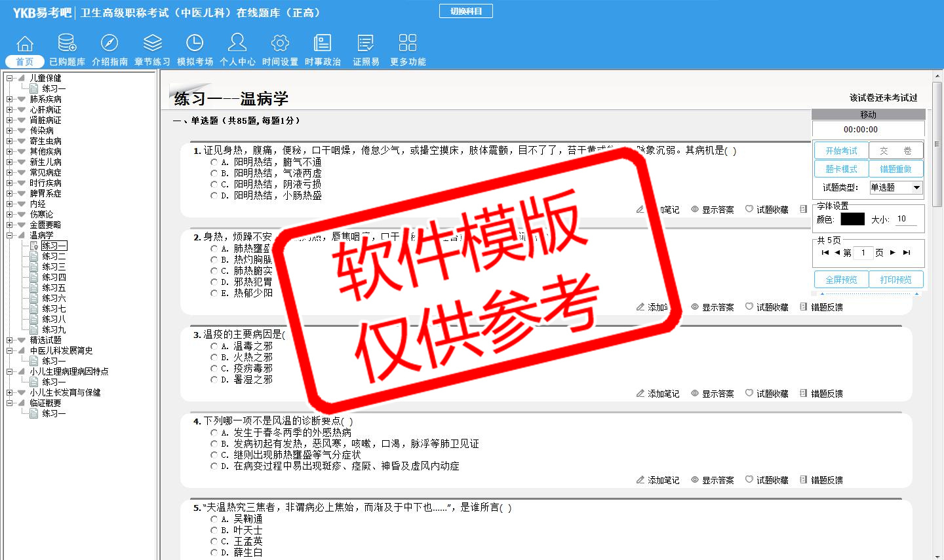Select 练习五 in the tree
This screenshot has height=560, width=944.
[54, 288]
